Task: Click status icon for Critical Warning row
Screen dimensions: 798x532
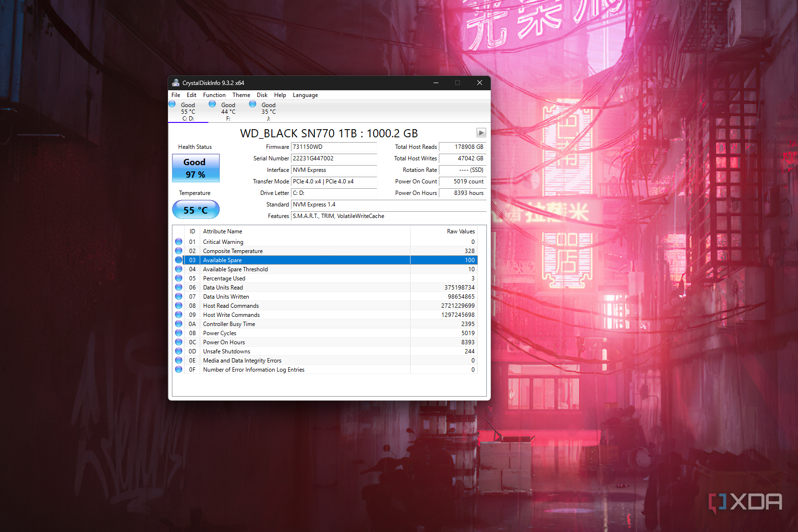Action: [179, 242]
